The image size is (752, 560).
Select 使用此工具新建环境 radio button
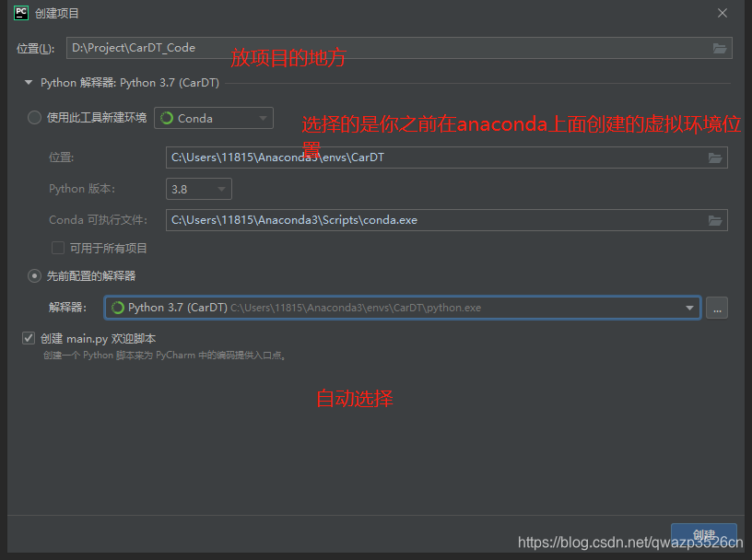34,118
